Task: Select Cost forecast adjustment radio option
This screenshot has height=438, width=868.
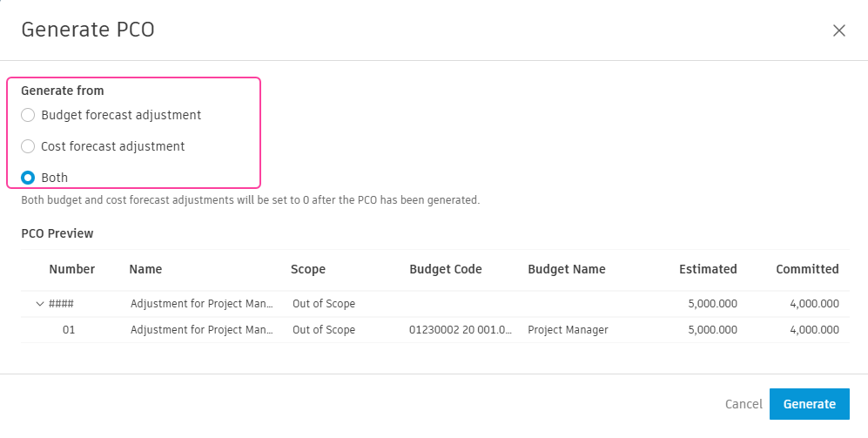Action: point(28,146)
